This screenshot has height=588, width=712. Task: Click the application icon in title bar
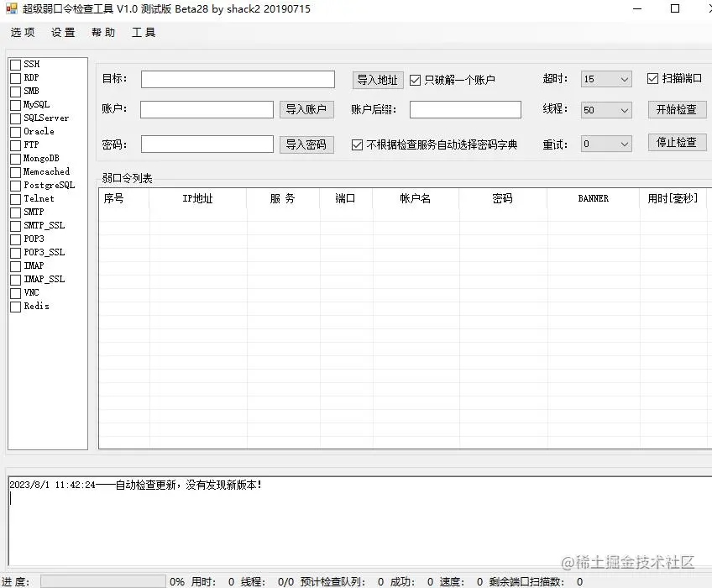[11, 8]
